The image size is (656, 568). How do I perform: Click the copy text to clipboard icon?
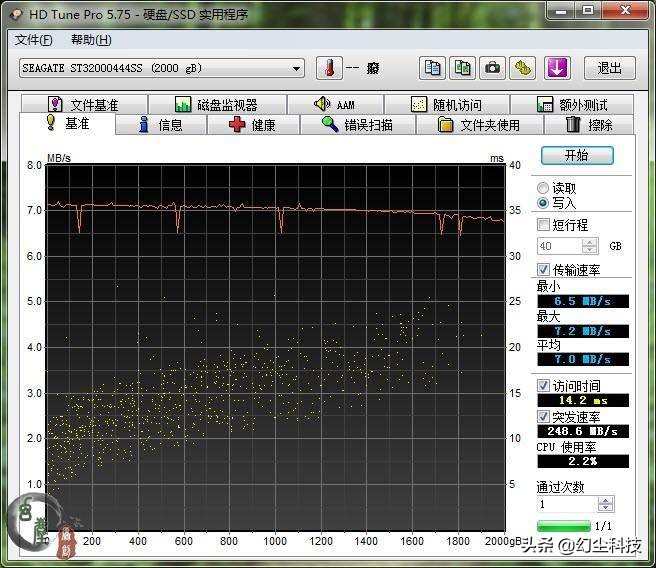point(433,68)
